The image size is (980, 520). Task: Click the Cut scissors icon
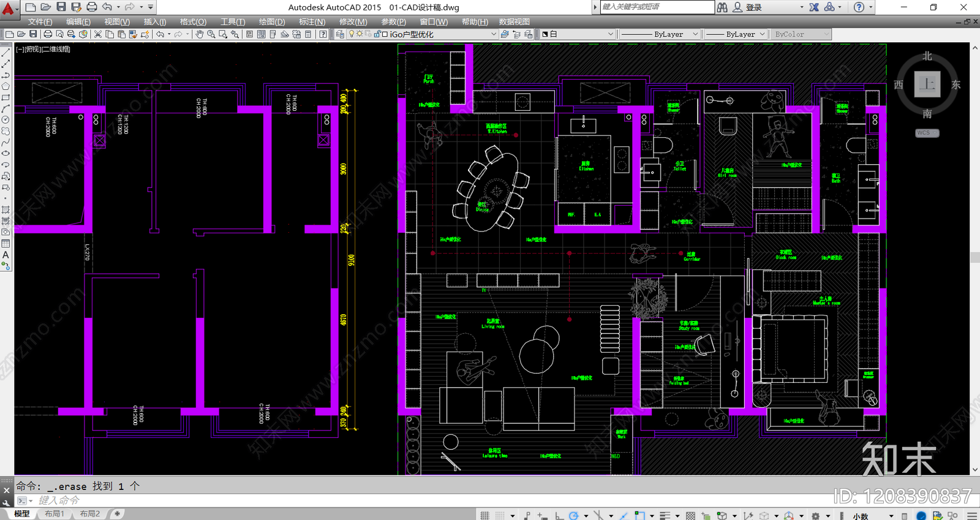(x=97, y=34)
